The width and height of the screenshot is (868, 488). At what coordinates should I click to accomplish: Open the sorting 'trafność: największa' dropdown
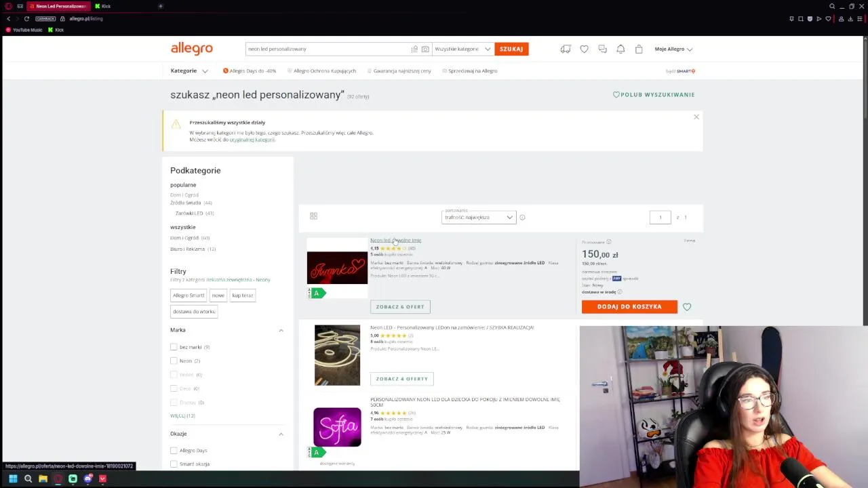(x=479, y=218)
